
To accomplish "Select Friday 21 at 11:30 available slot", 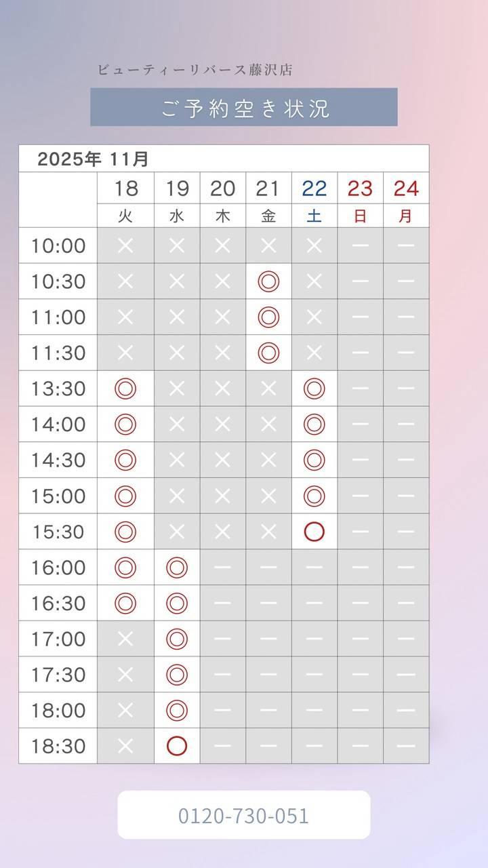I will point(269,353).
